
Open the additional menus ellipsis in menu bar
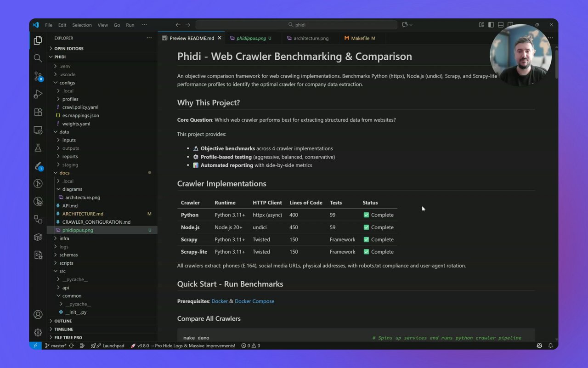(x=144, y=25)
